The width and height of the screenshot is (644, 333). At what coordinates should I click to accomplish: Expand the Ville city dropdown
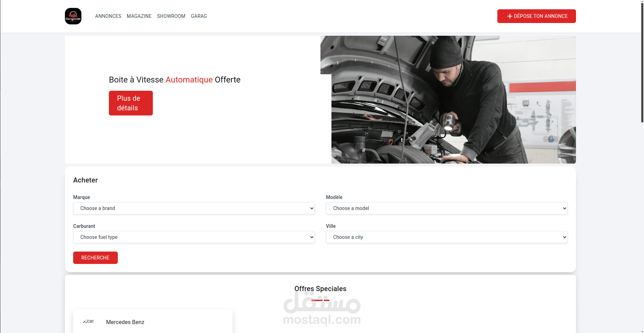click(x=447, y=237)
